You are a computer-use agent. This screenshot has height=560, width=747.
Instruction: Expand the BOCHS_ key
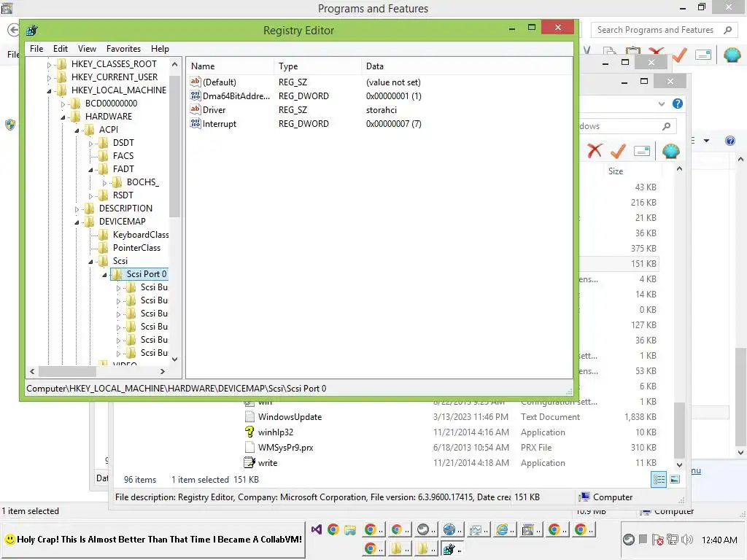tap(104, 182)
